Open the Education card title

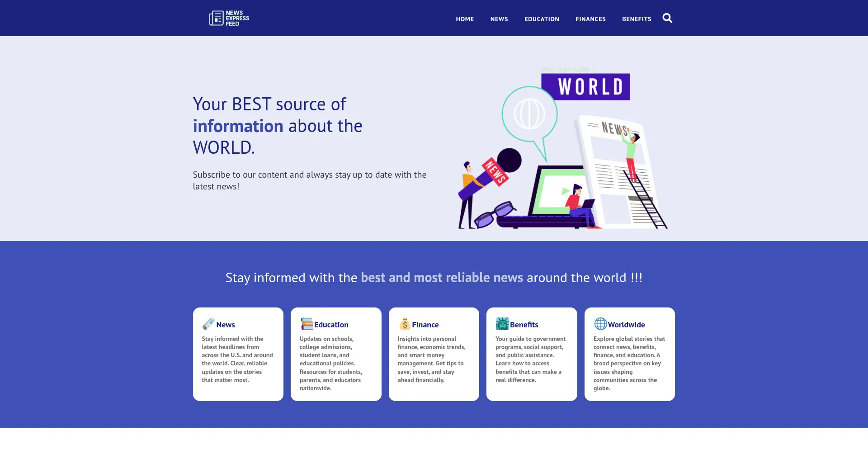(331, 325)
